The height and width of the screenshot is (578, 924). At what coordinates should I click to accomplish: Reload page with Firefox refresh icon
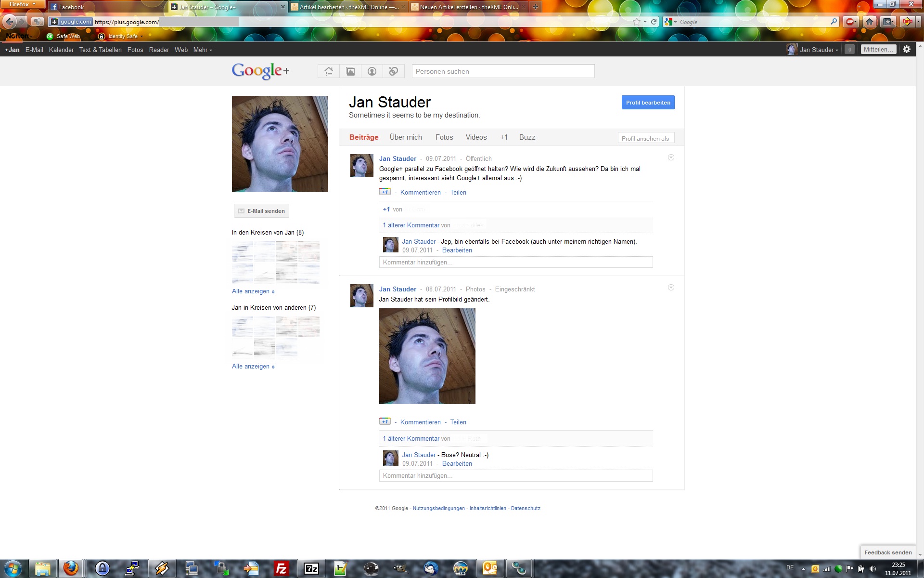(654, 22)
